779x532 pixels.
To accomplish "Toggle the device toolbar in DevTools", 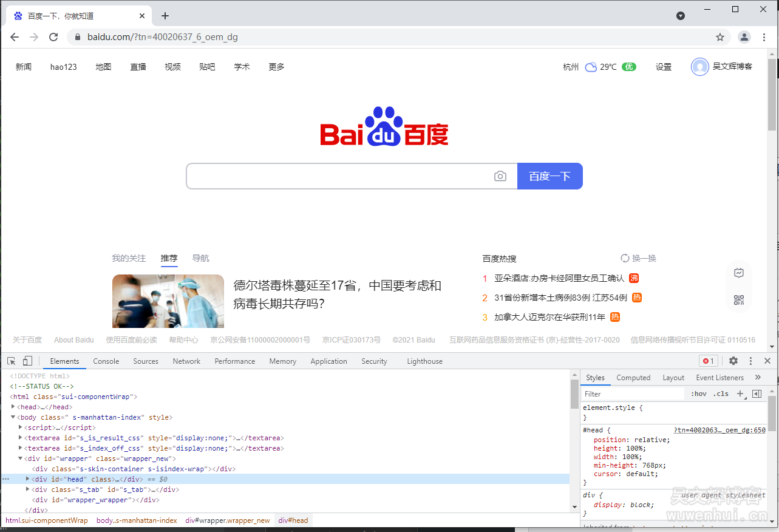I will 27,361.
